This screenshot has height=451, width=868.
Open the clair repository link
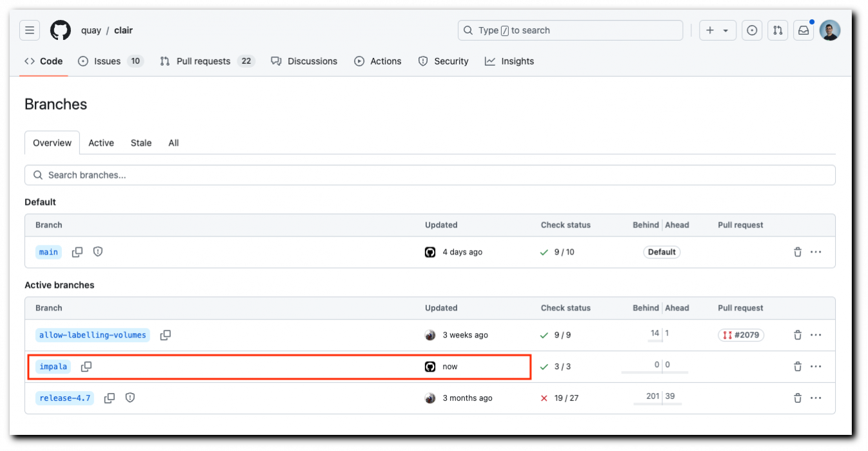click(123, 30)
